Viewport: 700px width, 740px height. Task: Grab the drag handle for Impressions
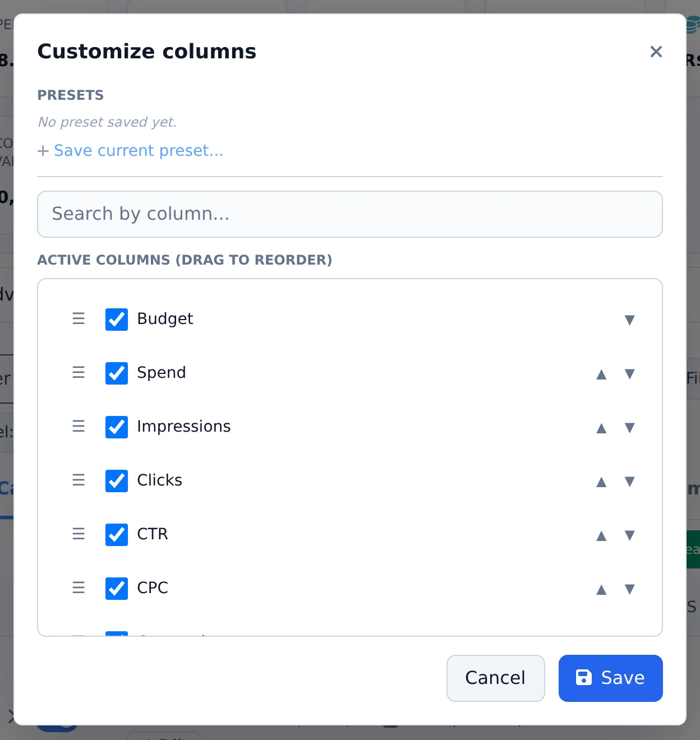[x=79, y=426]
